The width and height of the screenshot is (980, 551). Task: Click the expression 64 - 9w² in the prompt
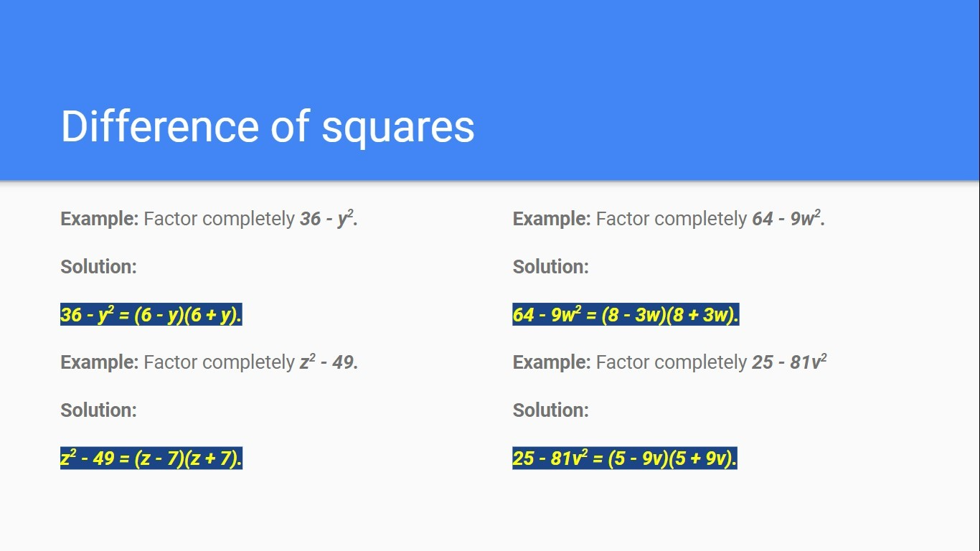[788, 219]
